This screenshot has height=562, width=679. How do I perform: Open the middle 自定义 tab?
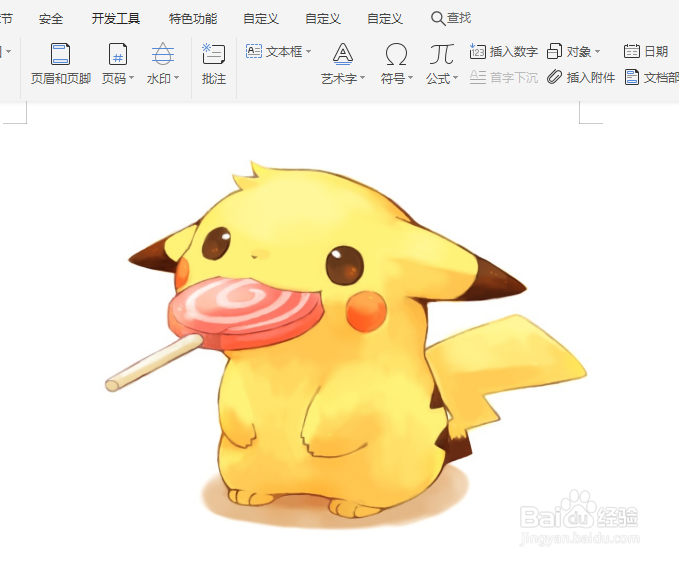point(323,19)
